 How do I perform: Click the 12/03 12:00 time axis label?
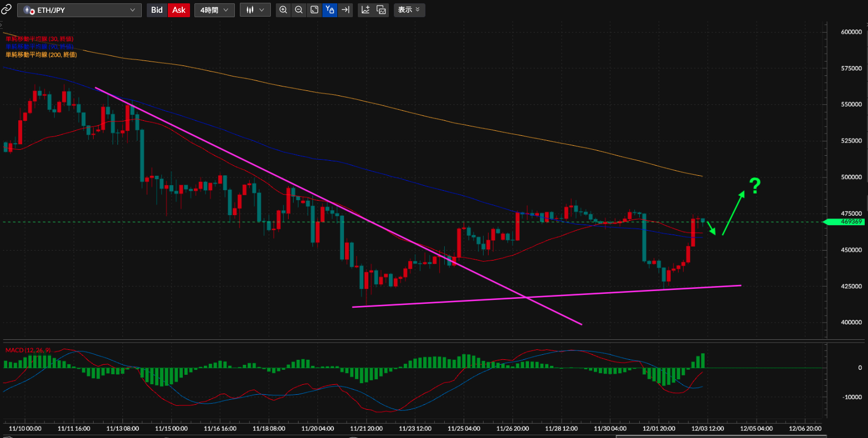[x=708, y=429]
